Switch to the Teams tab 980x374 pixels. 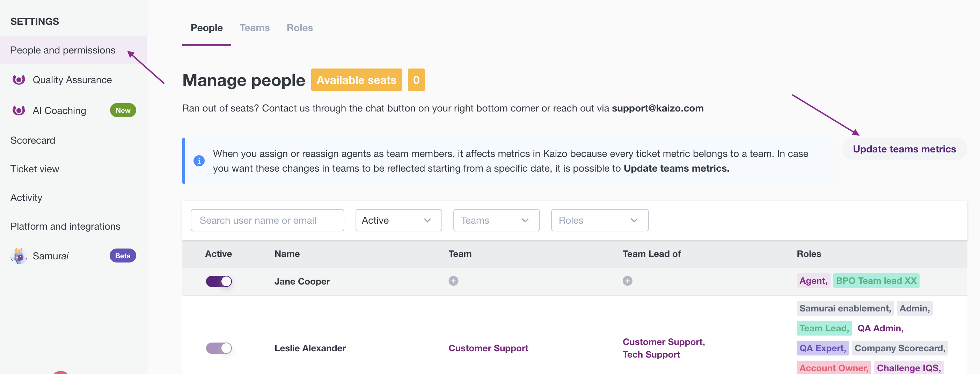pos(255,28)
